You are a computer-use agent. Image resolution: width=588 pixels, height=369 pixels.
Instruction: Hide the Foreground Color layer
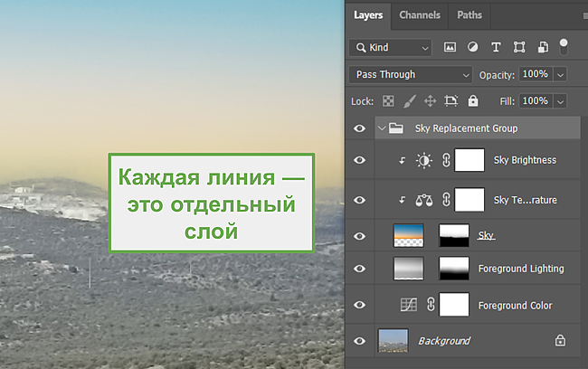click(x=359, y=305)
